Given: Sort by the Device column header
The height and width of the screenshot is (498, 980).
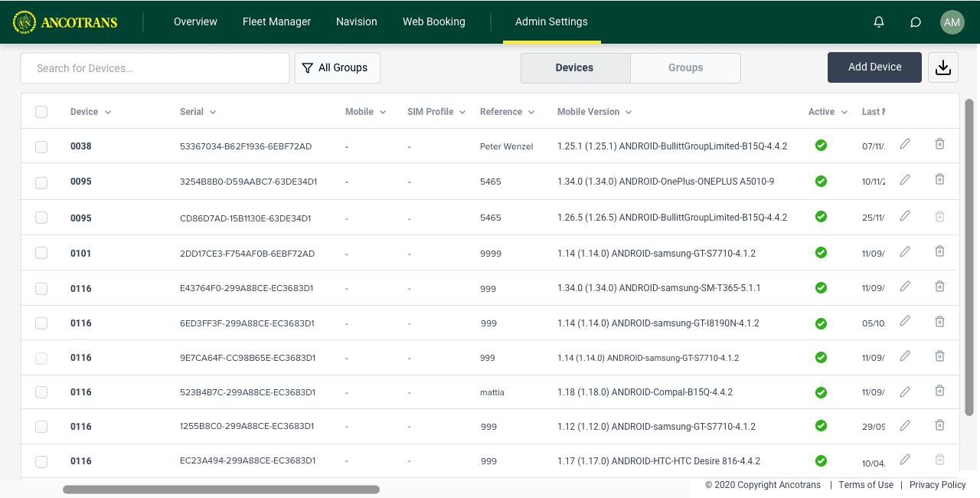Looking at the screenshot, I should (x=91, y=112).
